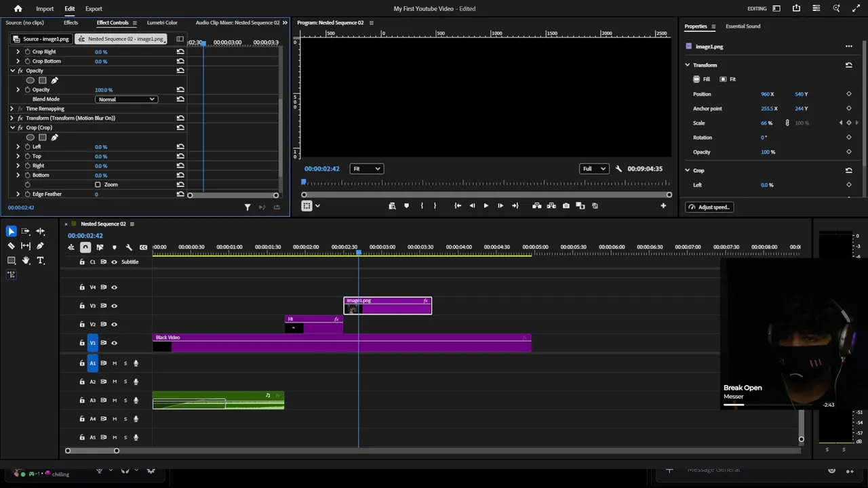Click the filter funnel in Effect Controls
The height and width of the screenshot is (488, 868).
tap(248, 207)
